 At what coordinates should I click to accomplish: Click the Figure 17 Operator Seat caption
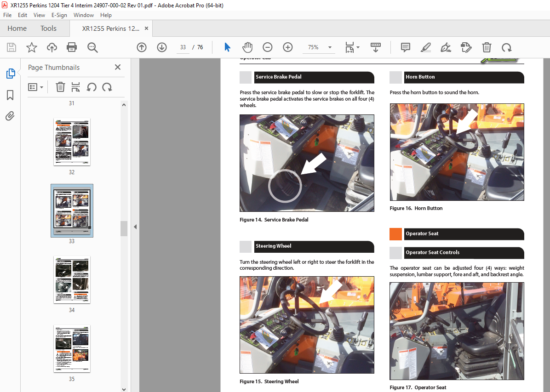418,387
